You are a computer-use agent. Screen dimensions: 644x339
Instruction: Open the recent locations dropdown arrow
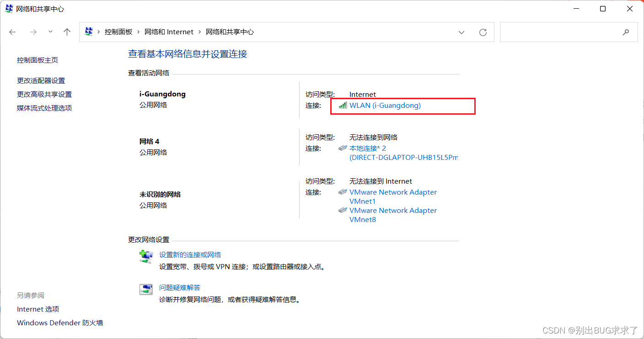50,32
